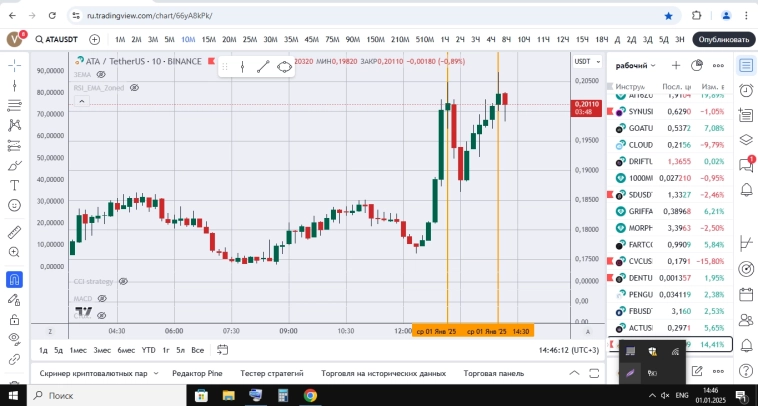Collapse the indicator legend chevron
This screenshot has width=758, height=406.
pyautogui.click(x=81, y=101)
